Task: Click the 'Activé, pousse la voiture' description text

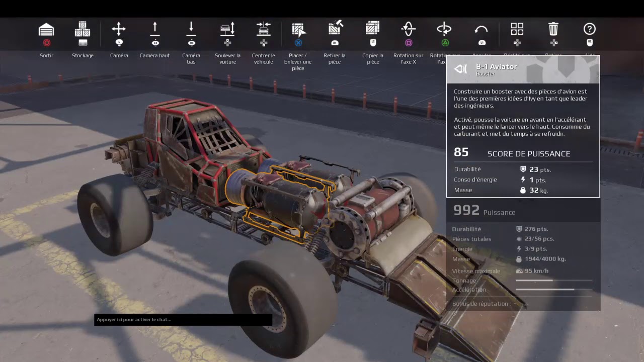Action: tap(522, 127)
